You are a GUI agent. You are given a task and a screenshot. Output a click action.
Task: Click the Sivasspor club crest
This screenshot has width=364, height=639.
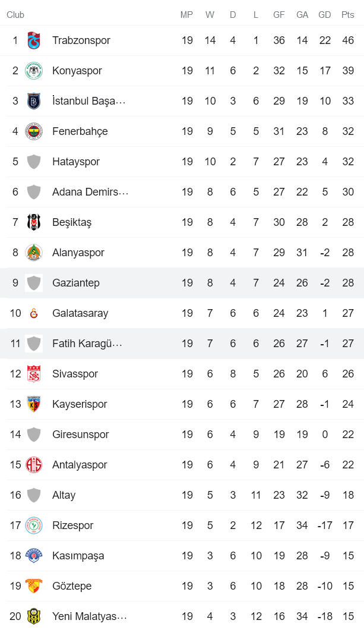pyautogui.click(x=34, y=373)
